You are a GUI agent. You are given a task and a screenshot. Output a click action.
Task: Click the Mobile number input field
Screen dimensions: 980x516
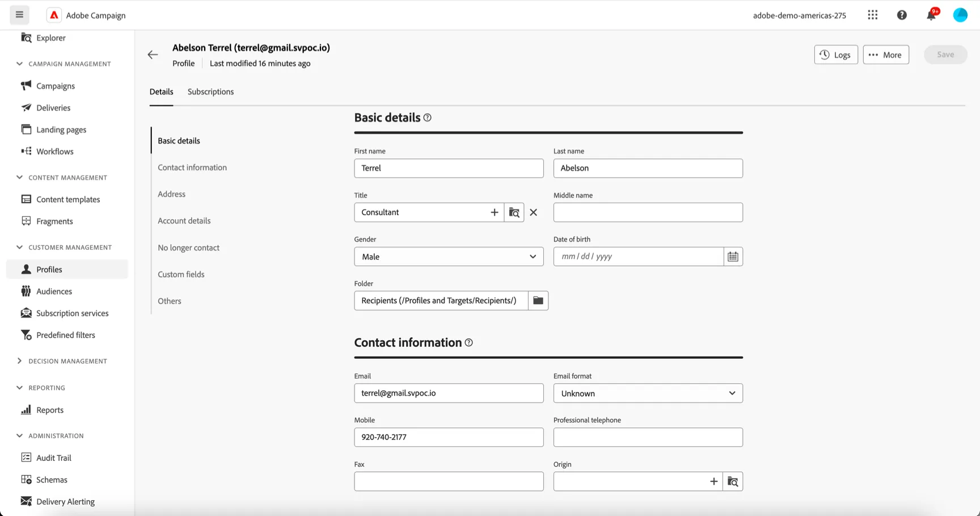pos(449,437)
